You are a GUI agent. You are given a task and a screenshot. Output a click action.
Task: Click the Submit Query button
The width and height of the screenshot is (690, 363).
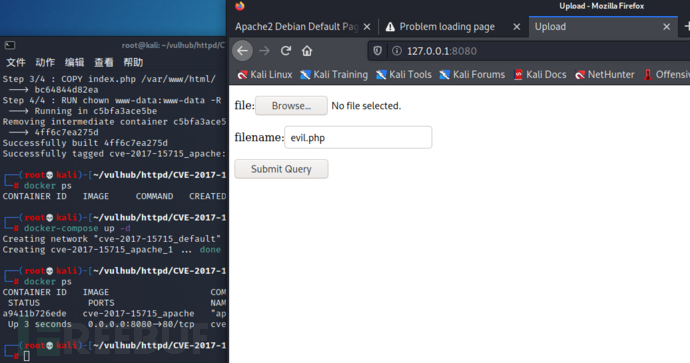click(x=281, y=169)
